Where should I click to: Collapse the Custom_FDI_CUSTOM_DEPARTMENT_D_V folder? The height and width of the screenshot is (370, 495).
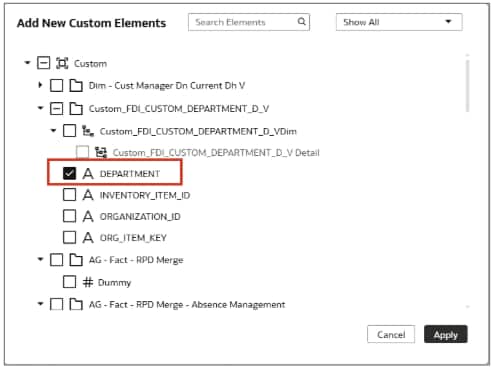click(40, 108)
